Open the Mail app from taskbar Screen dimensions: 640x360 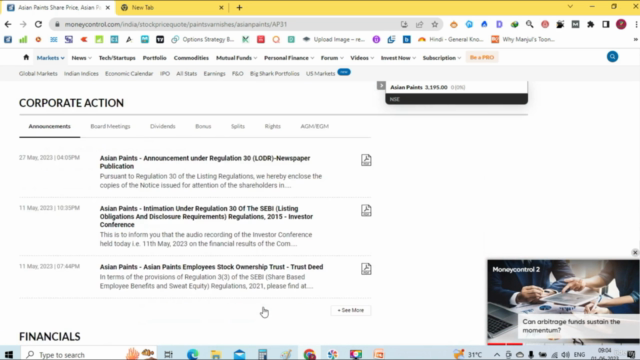[240, 354]
